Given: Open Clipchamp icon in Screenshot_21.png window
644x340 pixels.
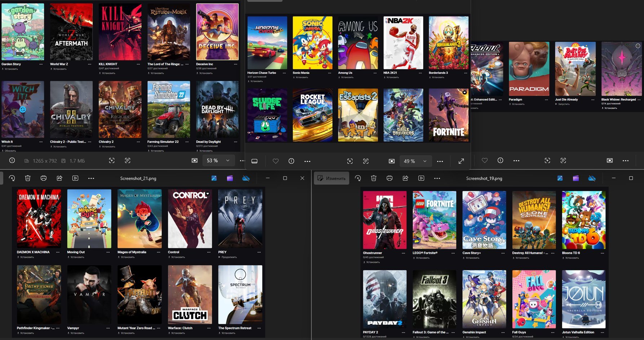Looking at the screenshot, I should (x=230, y=178).
